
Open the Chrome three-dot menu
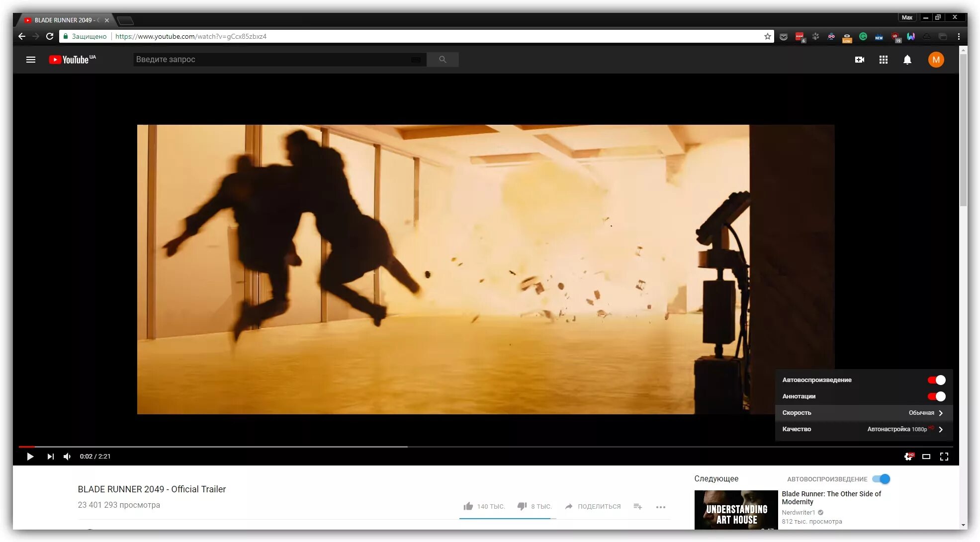pyautogui.click(x=959, y=36)
